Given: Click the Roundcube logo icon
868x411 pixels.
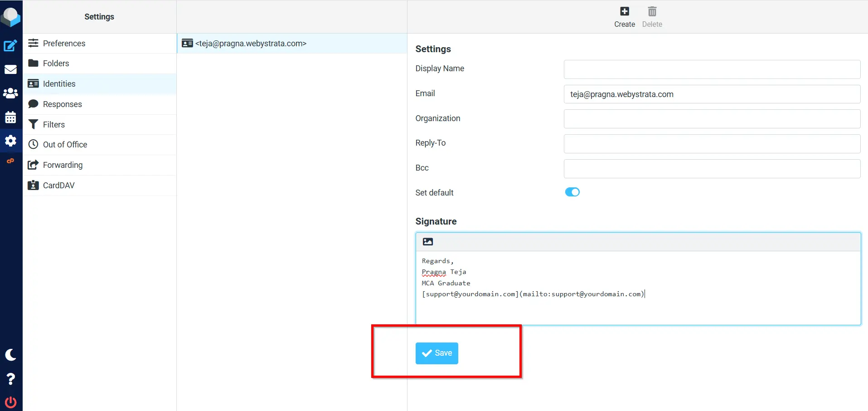Looking at the screenshot, I should 11,17.
